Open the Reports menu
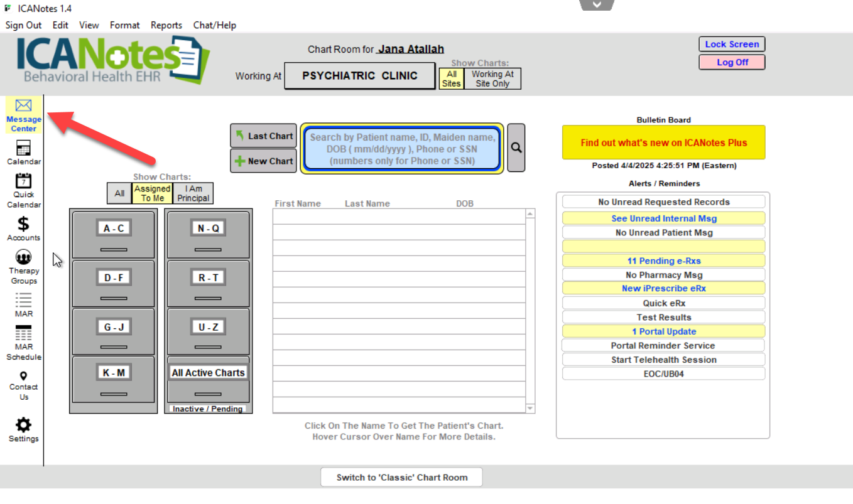Viewport: 853px width, 504px height. [x=166, y=25]
